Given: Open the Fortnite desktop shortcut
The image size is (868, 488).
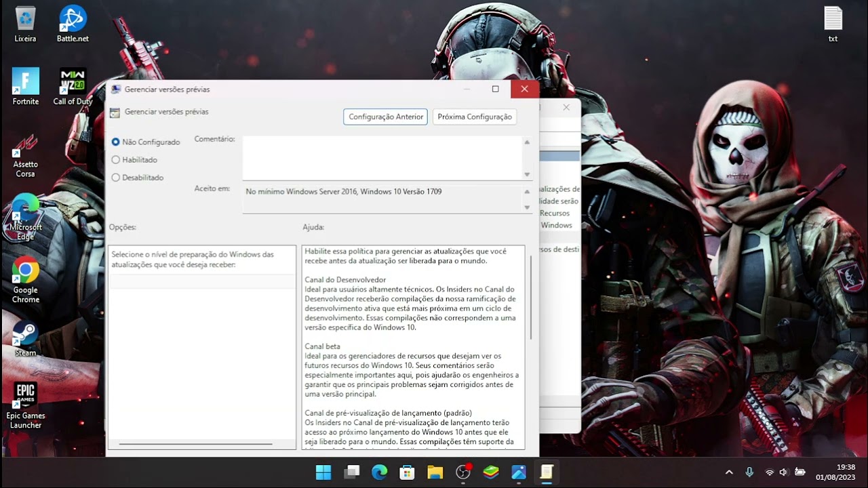Looking at the screenshot, I should click(x=26, y=86).
